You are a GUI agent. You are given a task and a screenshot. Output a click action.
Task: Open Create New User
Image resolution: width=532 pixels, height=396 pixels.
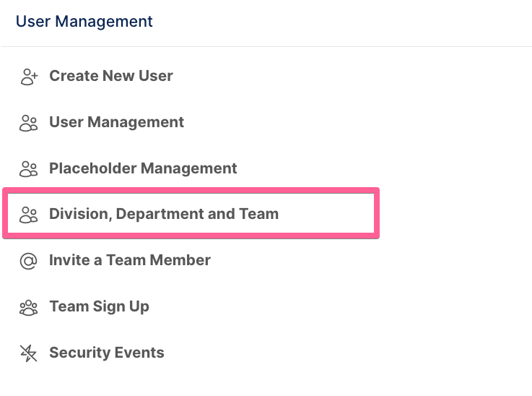tap(111, 76)
